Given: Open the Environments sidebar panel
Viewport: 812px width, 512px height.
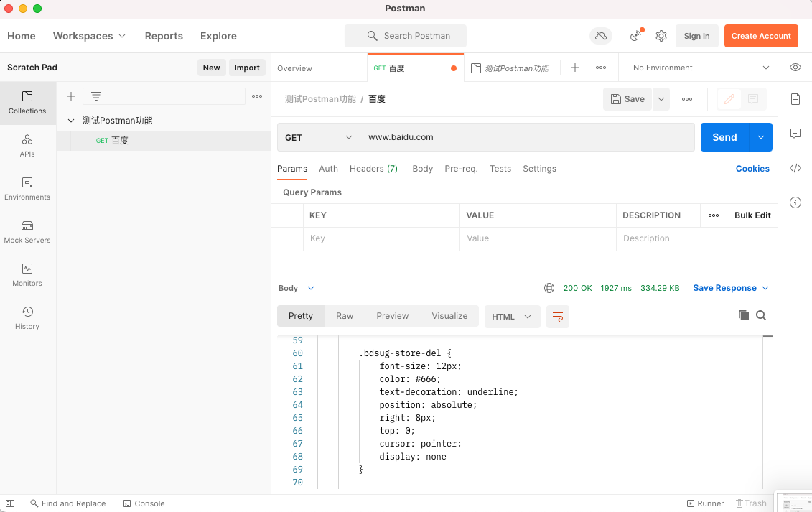Looking at the screenshot, I should [x=27, y=189].
